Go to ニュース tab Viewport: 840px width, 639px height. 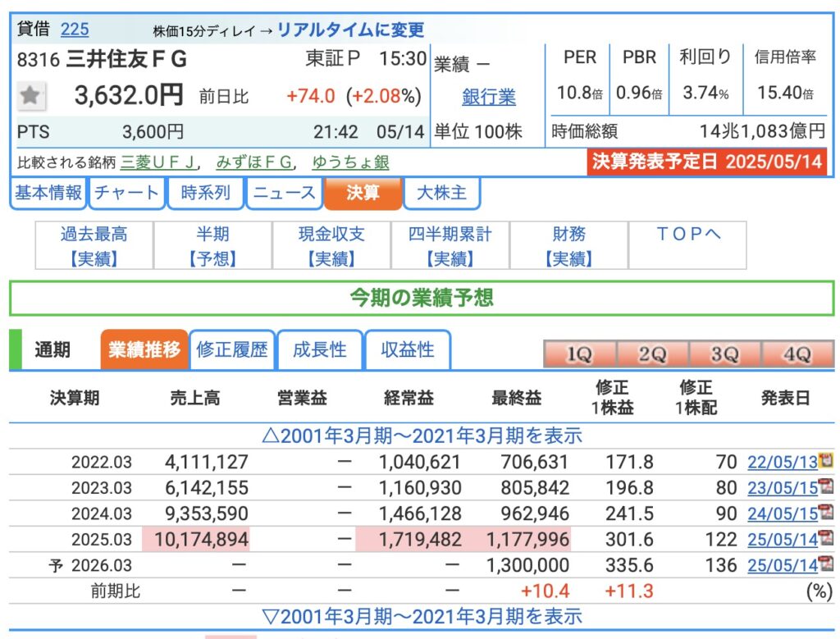[284, 193]
